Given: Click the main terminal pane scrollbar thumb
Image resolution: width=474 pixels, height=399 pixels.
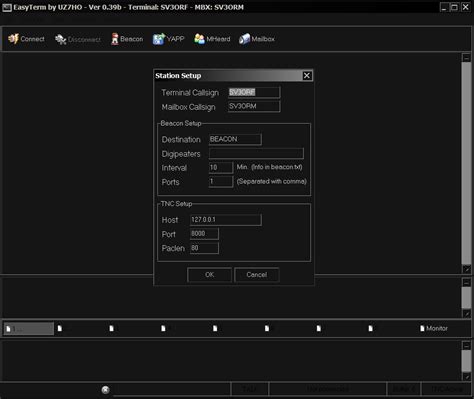Looking at the screenshot, I should pyautogui.click(x=466, y=163).
